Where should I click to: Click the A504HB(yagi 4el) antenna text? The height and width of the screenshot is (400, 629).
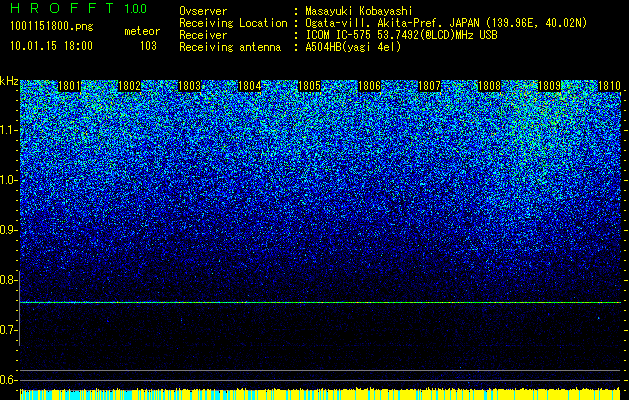(353, 47)
